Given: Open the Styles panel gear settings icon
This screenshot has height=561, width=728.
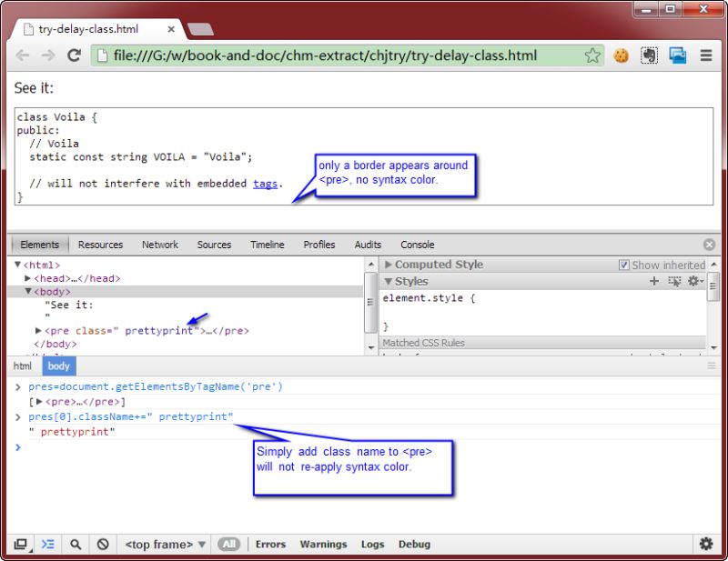Looking at the screenshot, I should tap(693, 281).
